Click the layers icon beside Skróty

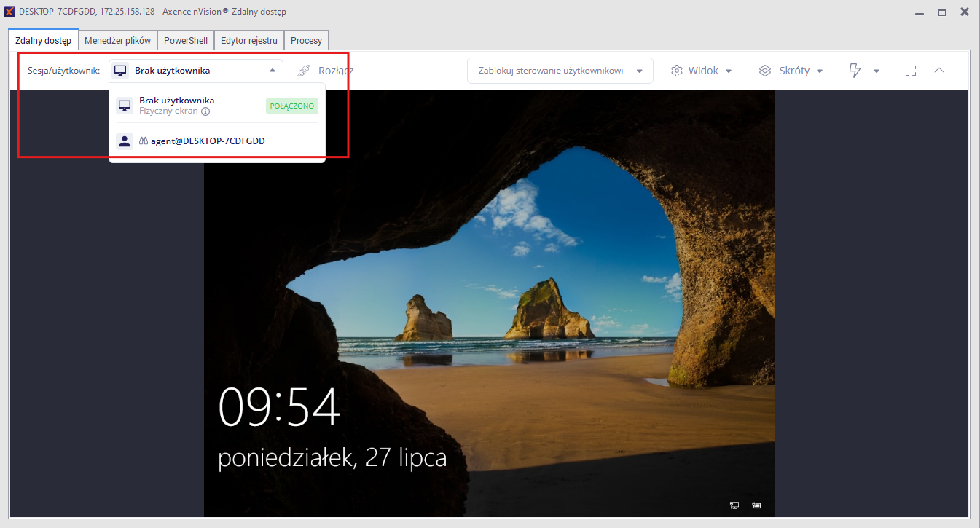[764, 71]
